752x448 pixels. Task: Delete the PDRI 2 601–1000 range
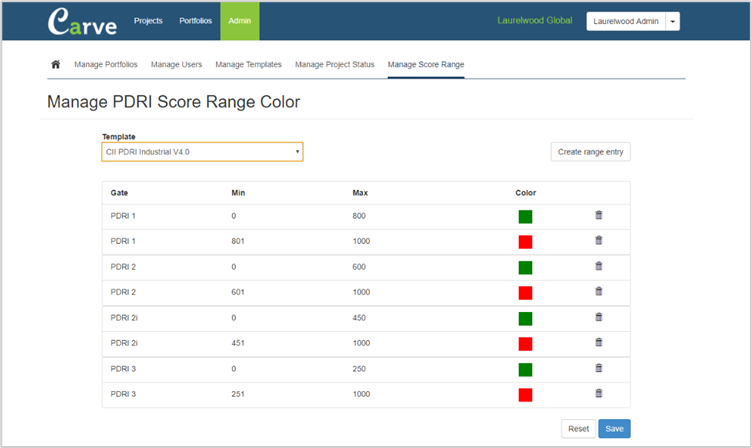click(x=599, y=291)
